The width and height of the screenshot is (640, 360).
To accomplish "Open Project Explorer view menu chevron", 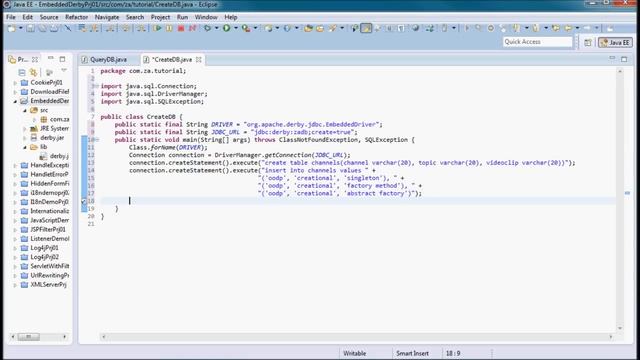I will coord(64,71).
